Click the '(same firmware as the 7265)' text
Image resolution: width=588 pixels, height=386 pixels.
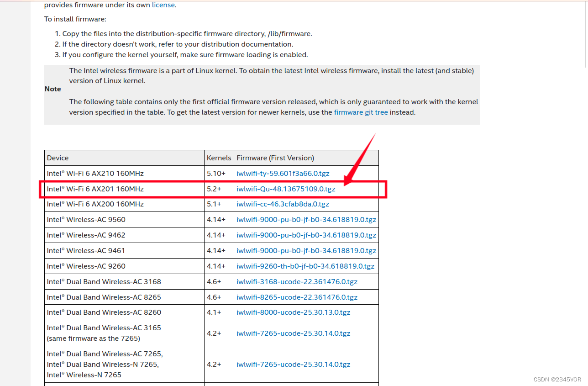(94, 338)
